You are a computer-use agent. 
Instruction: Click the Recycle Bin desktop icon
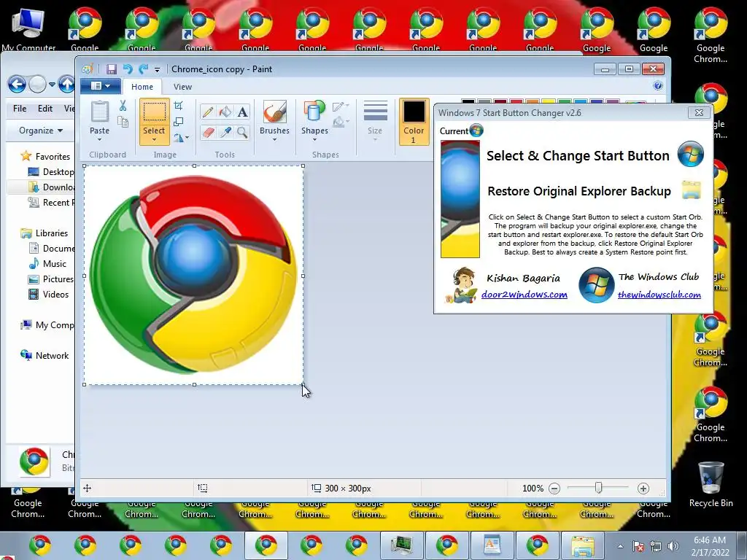[711, 484]
